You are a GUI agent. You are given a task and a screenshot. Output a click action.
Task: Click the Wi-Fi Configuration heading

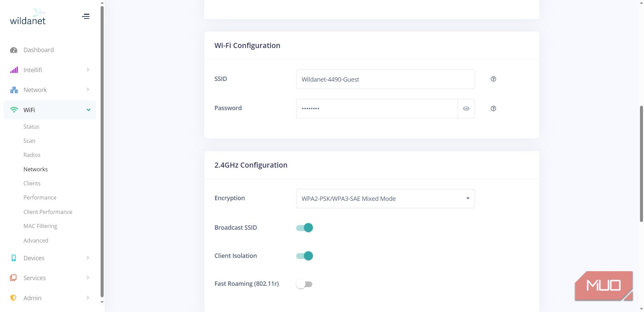[247, 45]
